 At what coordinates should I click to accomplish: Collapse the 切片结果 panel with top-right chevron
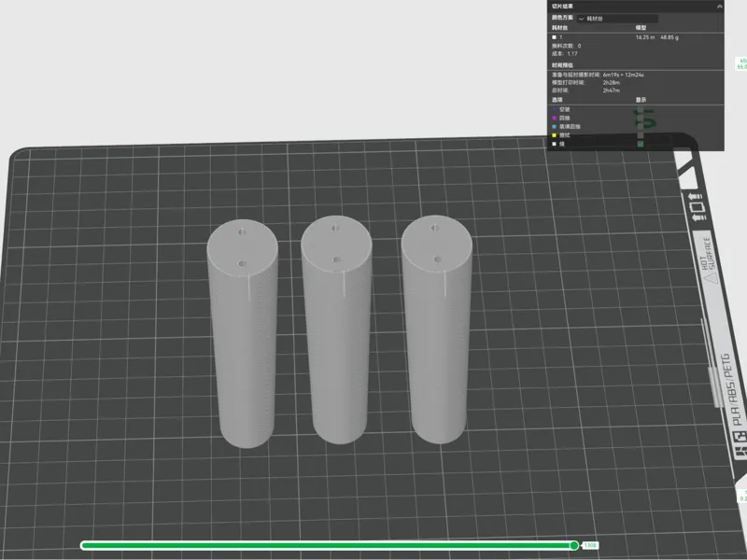point(719,7)
